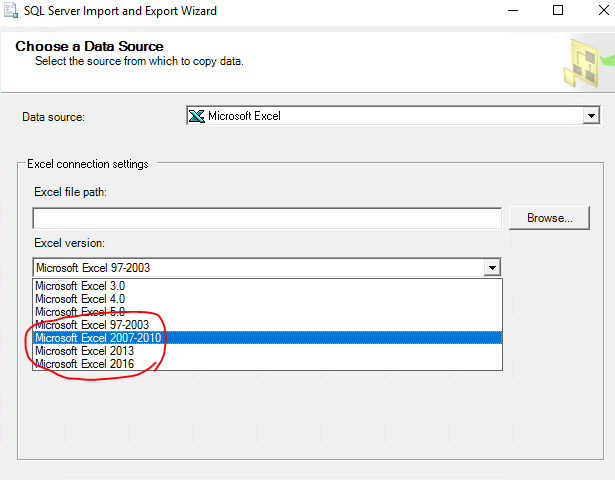This screenshot has width=615, height=481.
Task: Collapse the Excel version dropdown arrow
Action: pos(492,268)
